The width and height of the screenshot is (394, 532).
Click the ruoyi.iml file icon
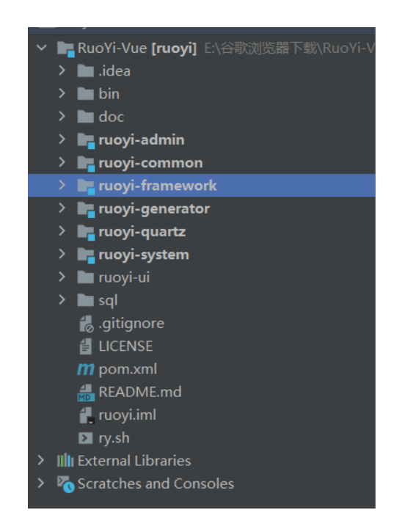(86, 415)
